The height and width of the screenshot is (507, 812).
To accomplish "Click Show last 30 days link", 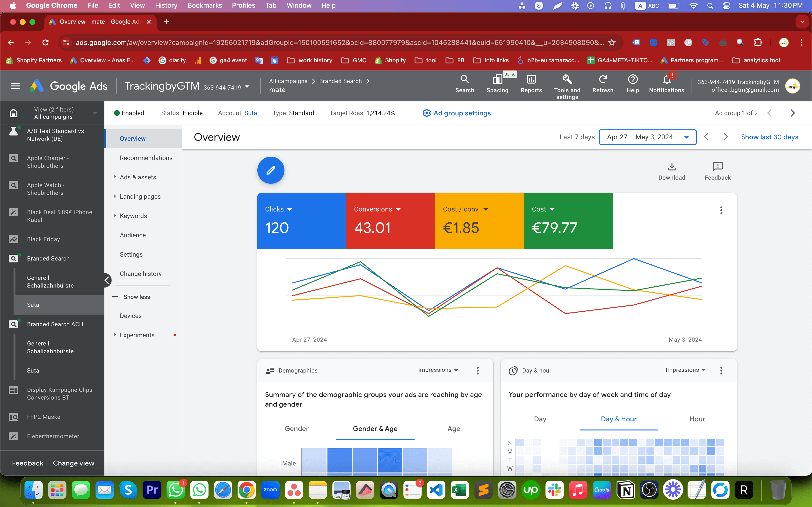I will click(x=769, y=137).
